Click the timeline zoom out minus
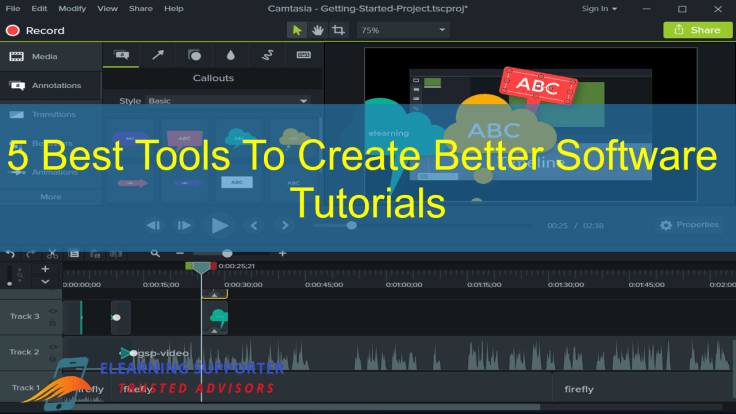Screen dimensions: 736x414 click(180, 253)
